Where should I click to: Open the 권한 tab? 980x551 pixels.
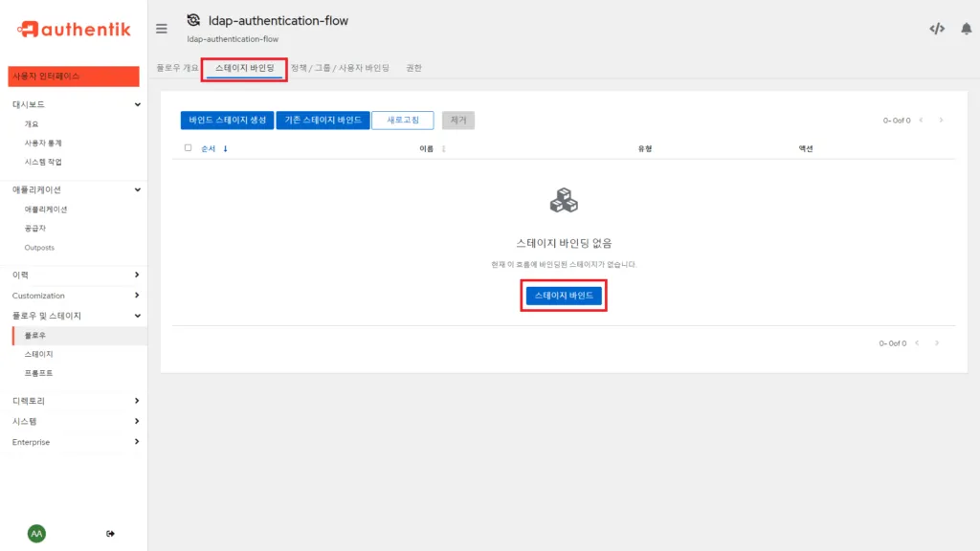pyautogui.click(x=412, y=67)
